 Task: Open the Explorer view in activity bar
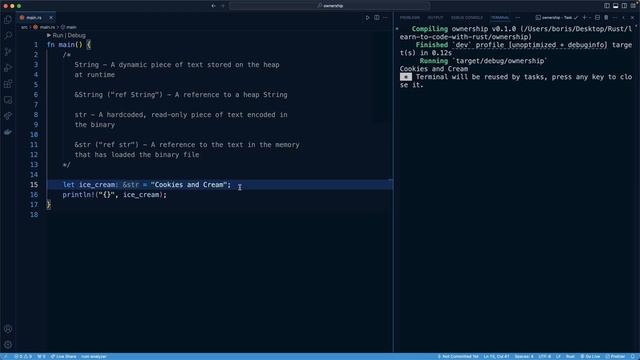tap(8, 20)
